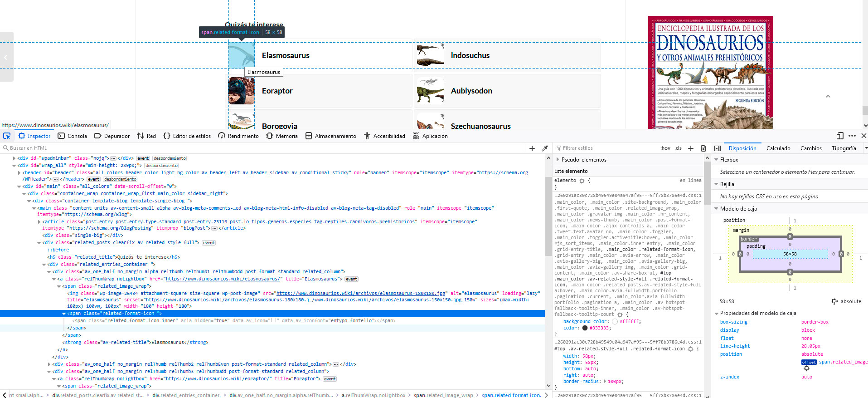Expand the wpadminbar div node
The image size is (868, 398).
[14, 158]
